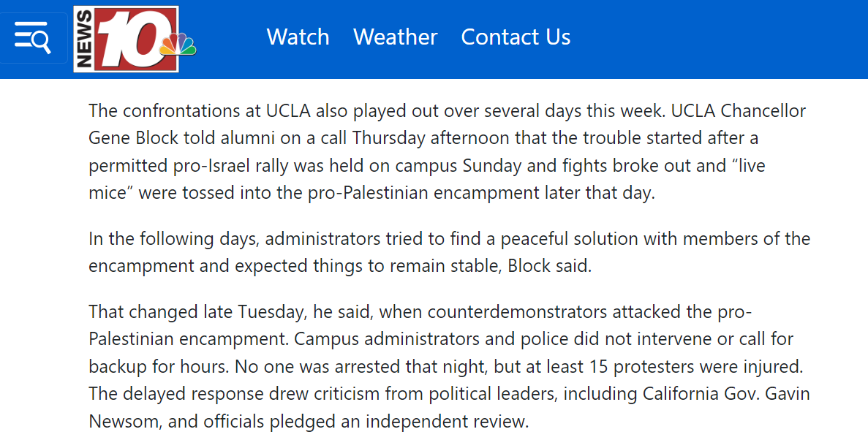Go to the Weather section

[x=395, y=37]
